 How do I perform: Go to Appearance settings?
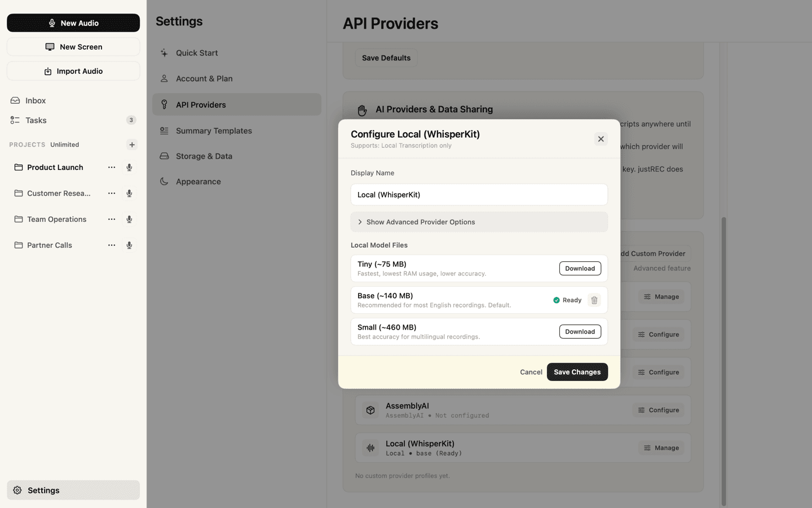[237, 181]
